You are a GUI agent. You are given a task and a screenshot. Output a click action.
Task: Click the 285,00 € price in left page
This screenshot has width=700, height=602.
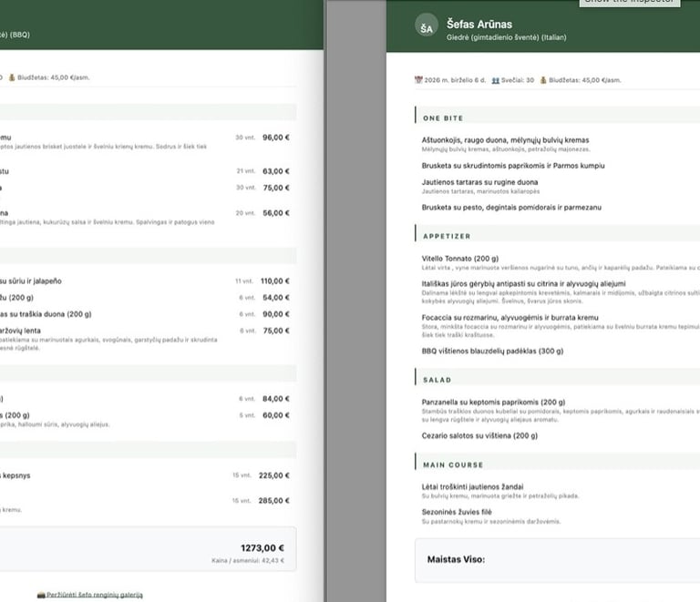(x=274, y=501)
